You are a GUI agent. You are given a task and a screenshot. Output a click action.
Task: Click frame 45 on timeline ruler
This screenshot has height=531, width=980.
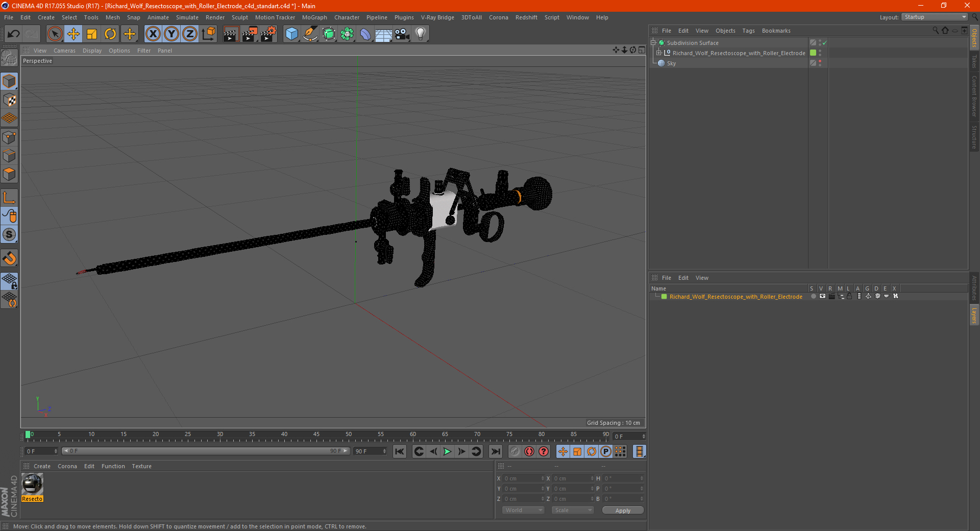(316, 435)
